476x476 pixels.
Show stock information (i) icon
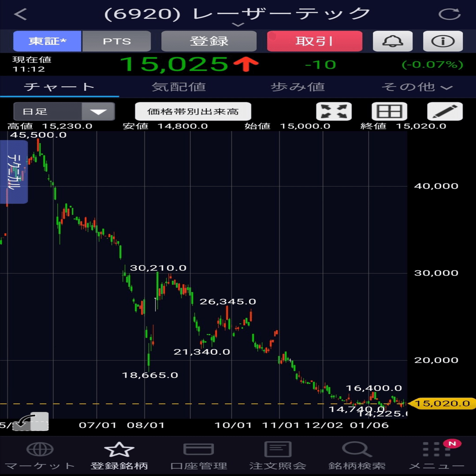click(443, 41)
